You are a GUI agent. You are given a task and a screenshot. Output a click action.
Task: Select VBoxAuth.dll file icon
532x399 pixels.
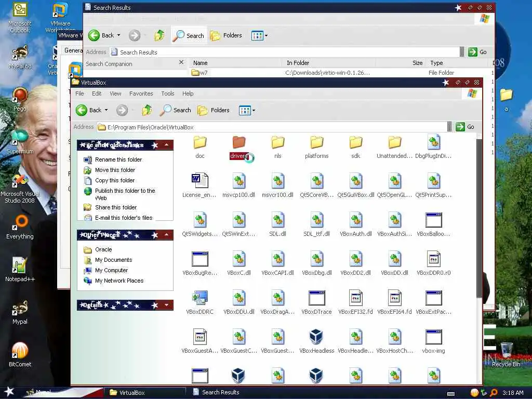(x=355, y=220)
